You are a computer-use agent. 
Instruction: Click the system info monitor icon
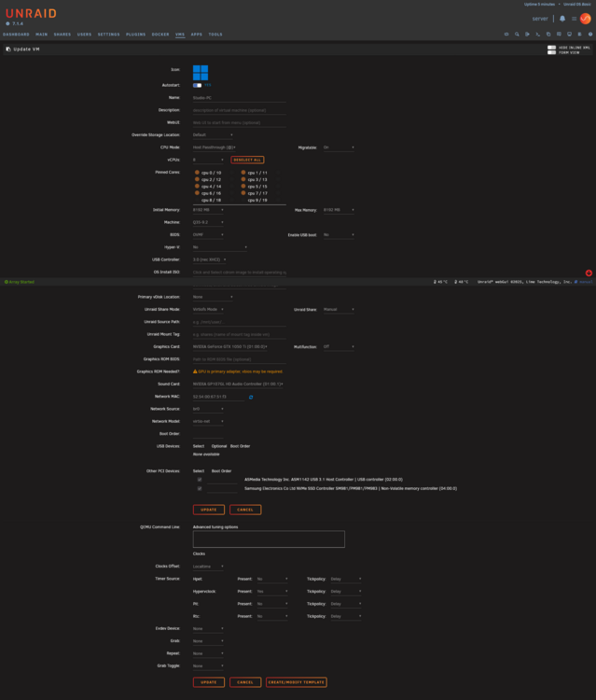coord(569,35)
